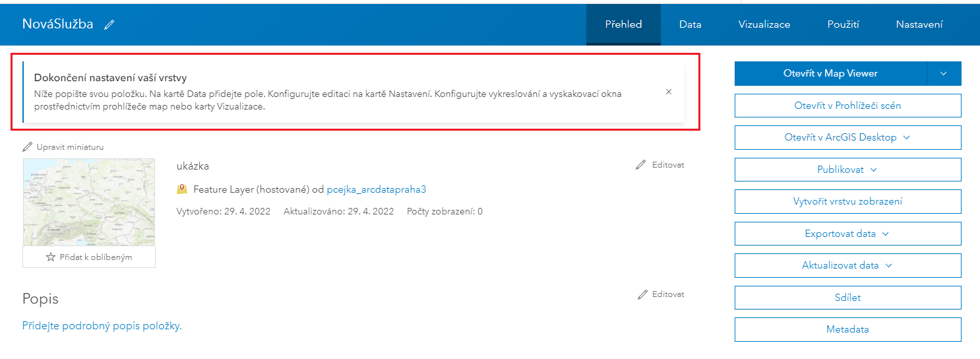The height and width of the screenshot is (359, 980).
Task: Click the Editovat pencil next to ukázka summary
Action: (x=641, y=165)
